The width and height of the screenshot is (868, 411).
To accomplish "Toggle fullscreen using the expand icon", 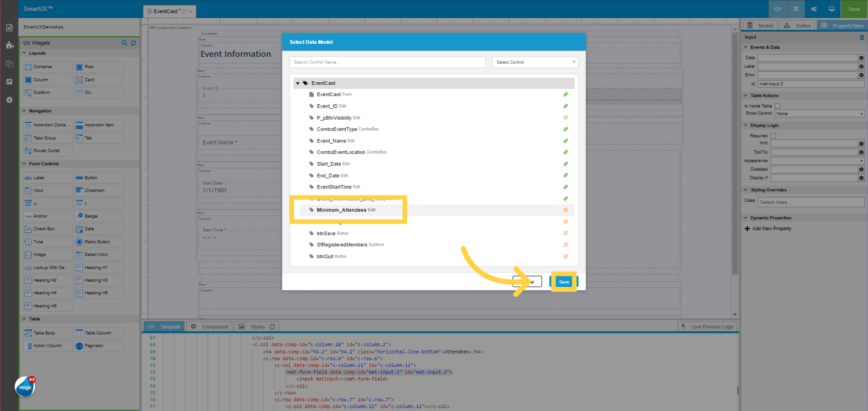I will [x=795, y=9].
